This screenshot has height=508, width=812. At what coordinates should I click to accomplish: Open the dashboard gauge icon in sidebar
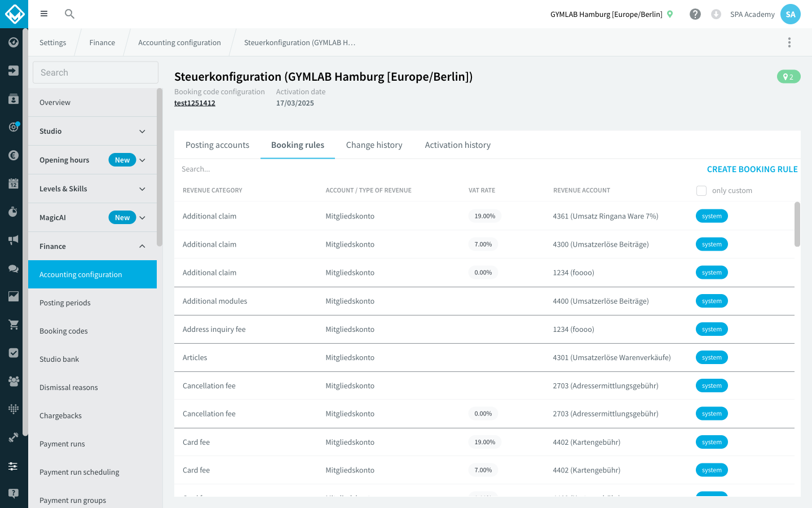pyautogui.click(x=14, y=42)
